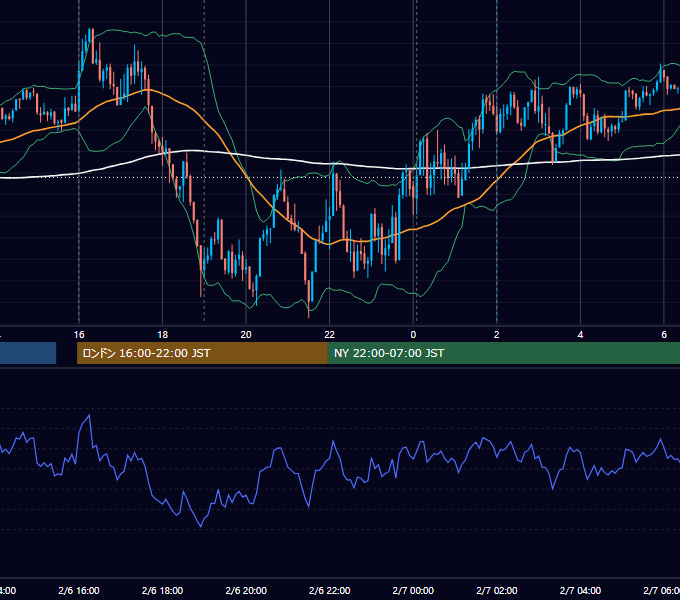Click the 6 hour label on price chart axis

(664, 335)
